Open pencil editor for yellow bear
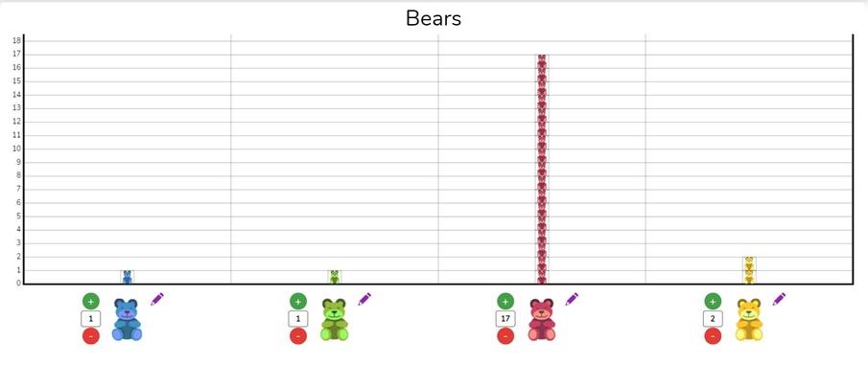 [779, 299]
